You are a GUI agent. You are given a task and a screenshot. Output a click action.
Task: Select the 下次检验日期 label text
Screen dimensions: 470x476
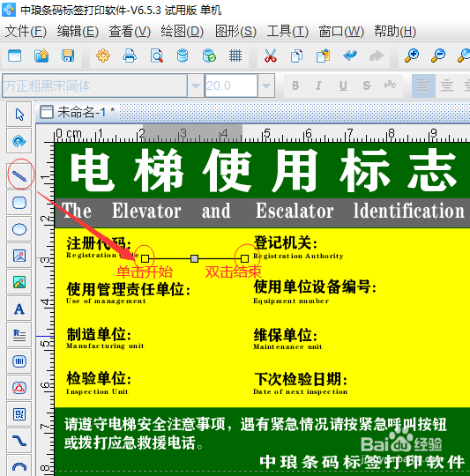(x=301, y=379)
